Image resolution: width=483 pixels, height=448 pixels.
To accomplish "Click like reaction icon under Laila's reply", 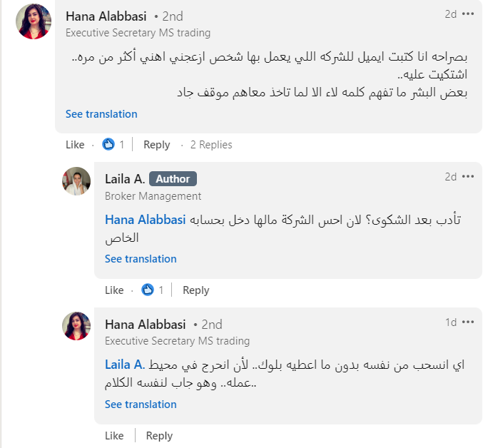I will 148,290.
